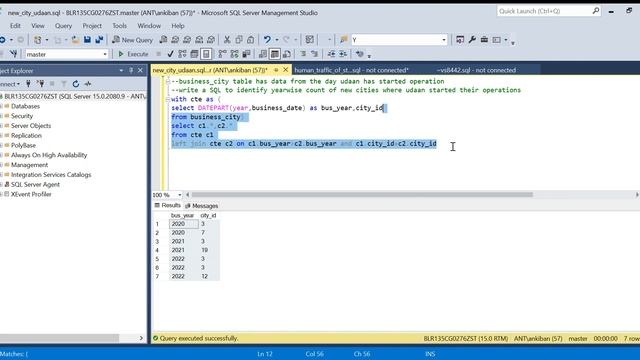
Task: Open the master database dropdown
Action: tap(105, 54)
